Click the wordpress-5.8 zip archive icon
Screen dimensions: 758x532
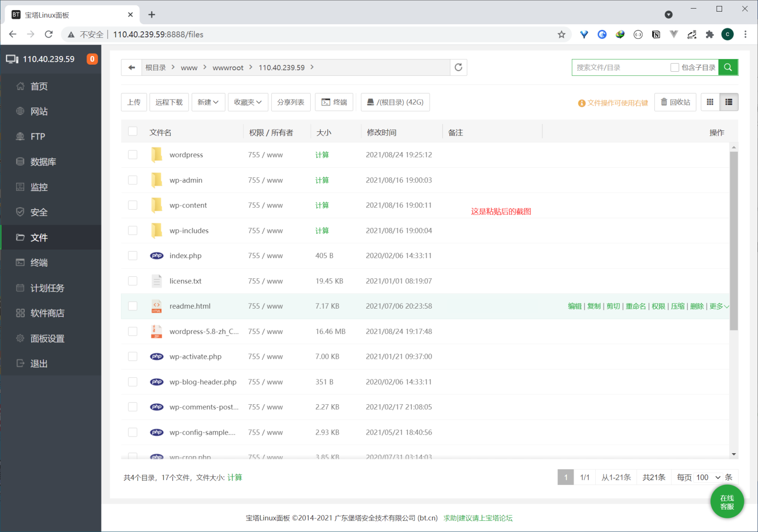click(x=157, y=331)
